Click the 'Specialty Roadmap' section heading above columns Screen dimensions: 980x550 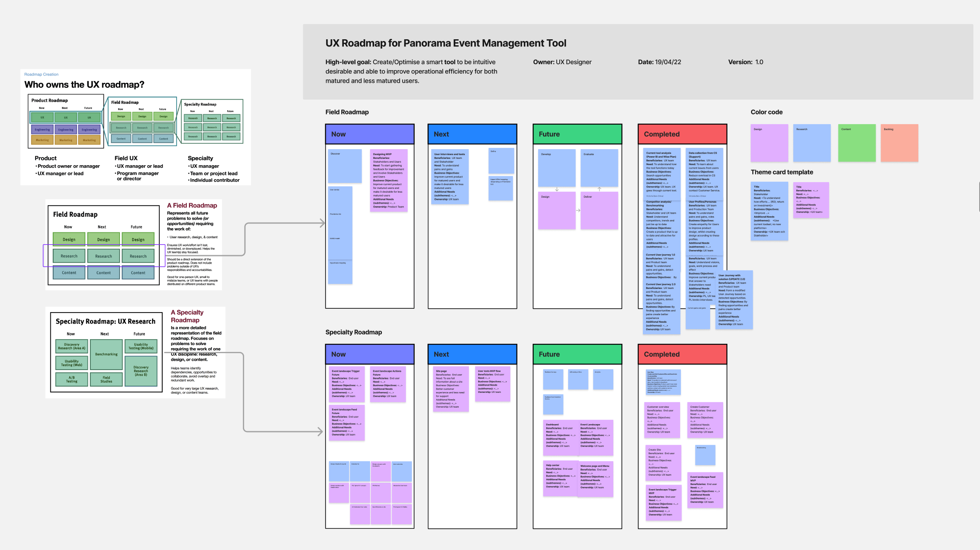[x=354, y=332]
